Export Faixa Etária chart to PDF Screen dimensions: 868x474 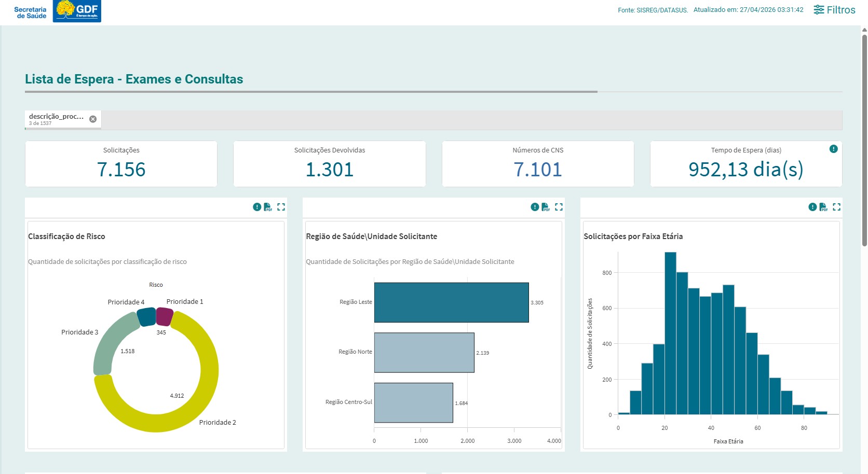pos(823,207)
